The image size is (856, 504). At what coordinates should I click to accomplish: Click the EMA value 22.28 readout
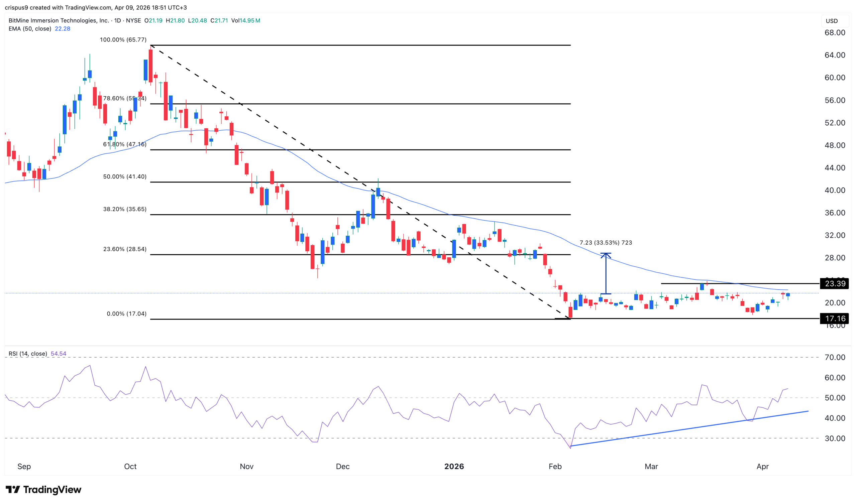tap(63, 28)
